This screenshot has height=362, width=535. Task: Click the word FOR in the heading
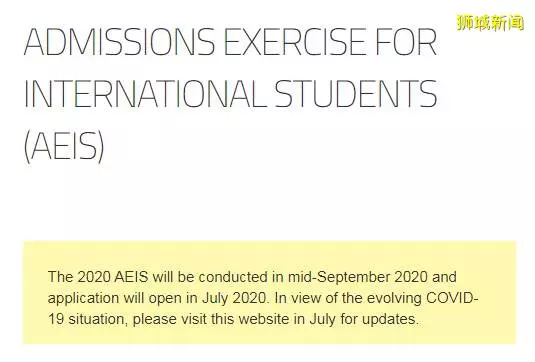(x=406, y=42)
